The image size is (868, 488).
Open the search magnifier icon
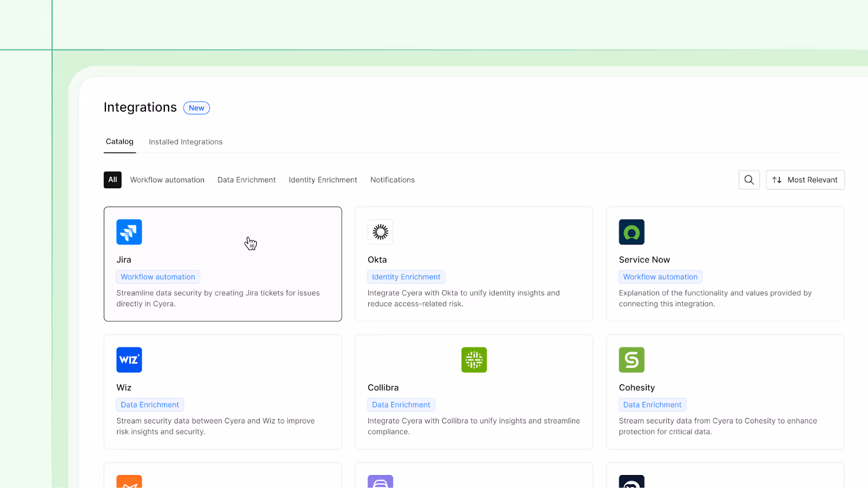[749, 180]
